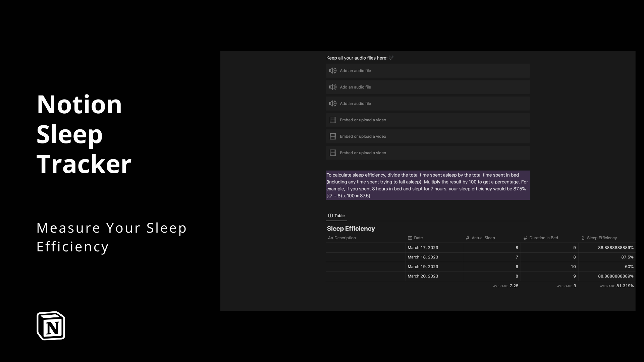The width and height of the screenshot is (644, 362).
Task: Open the Sleep Efficiency column header
Action: 607,238
